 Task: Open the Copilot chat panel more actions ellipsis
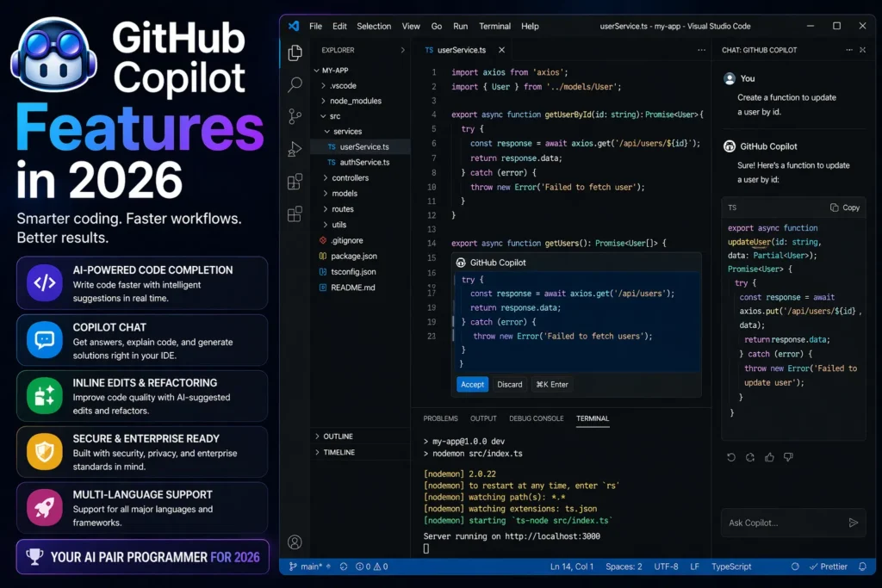(848, 50)
